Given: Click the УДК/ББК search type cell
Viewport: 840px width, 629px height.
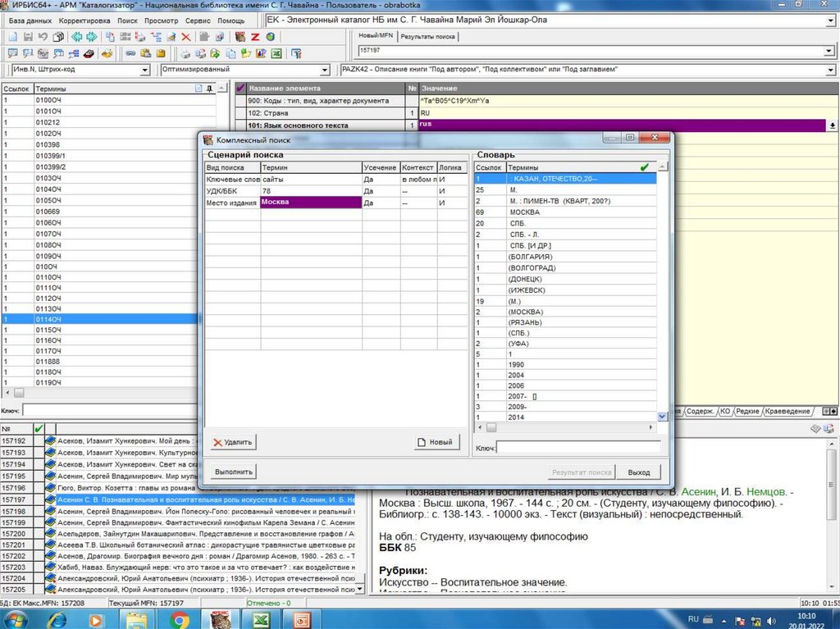Looking at the screenshot, I should coord(232,191).
